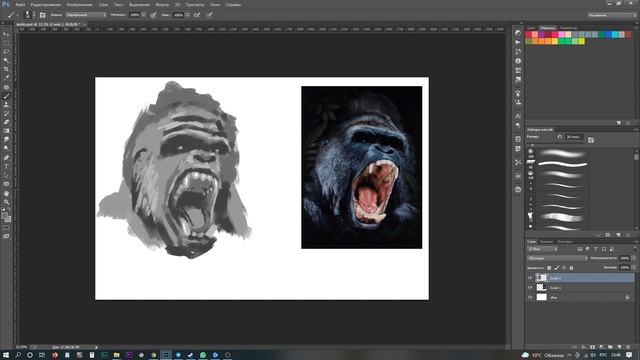
Task: Open the brush flow slider dropdown
Action: (187, 15)
